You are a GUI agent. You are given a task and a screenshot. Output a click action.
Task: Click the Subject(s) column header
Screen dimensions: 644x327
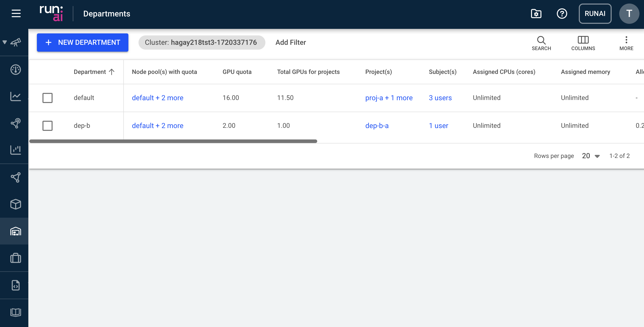tap(443, 72)
